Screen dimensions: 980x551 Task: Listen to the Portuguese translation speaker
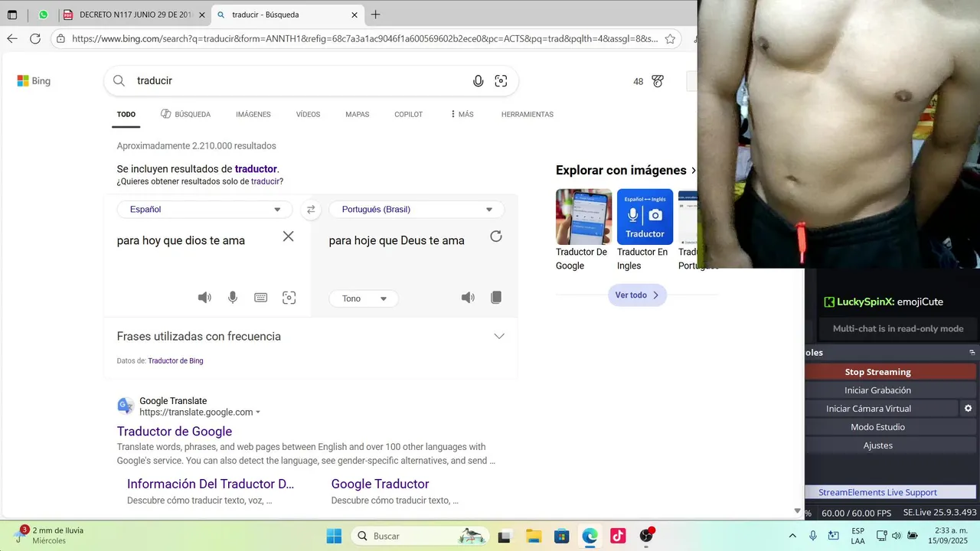pos(468,298)
